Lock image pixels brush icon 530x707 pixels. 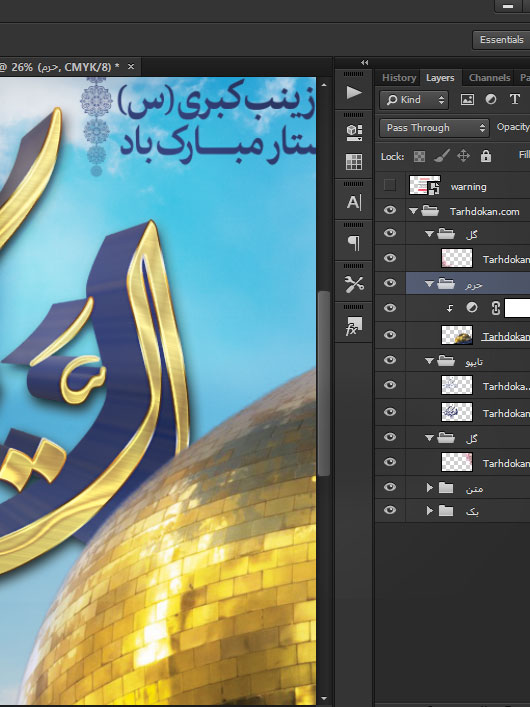[x=442, y=156]
